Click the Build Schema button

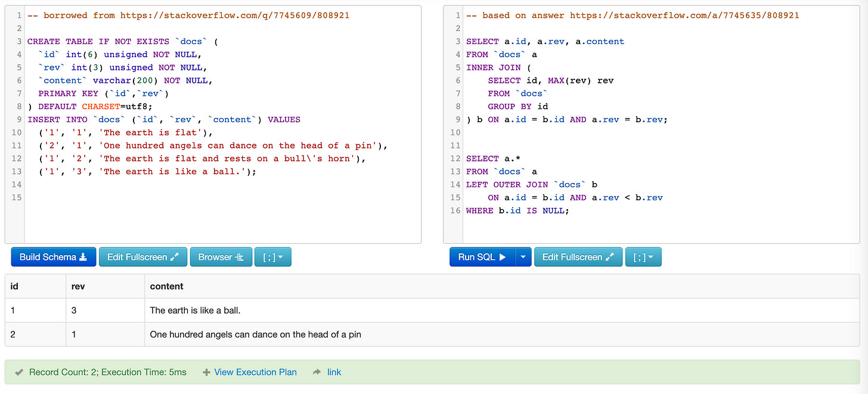[x=53, y=256]
